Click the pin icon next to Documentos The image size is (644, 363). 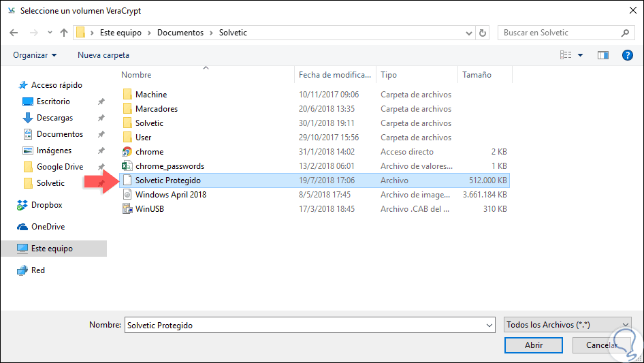click(101, 134)
